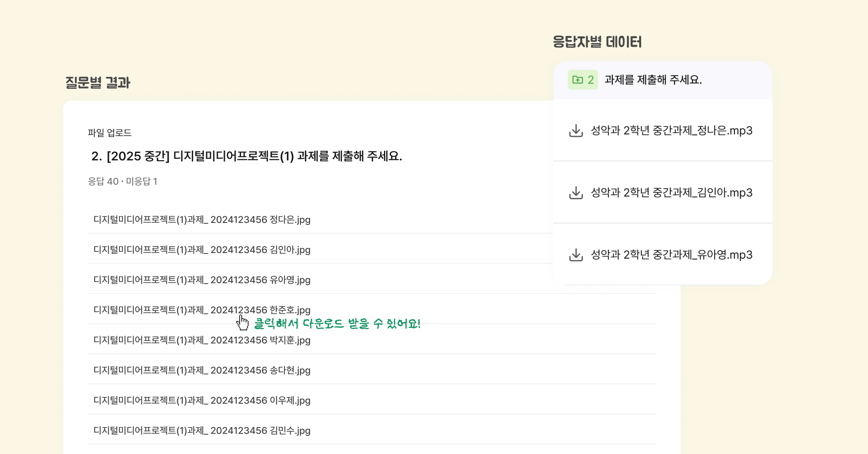This screenshot has height=454, width=868.
Task: Download the 한준호.jpg submission file
Action: (x=202, y=310)
